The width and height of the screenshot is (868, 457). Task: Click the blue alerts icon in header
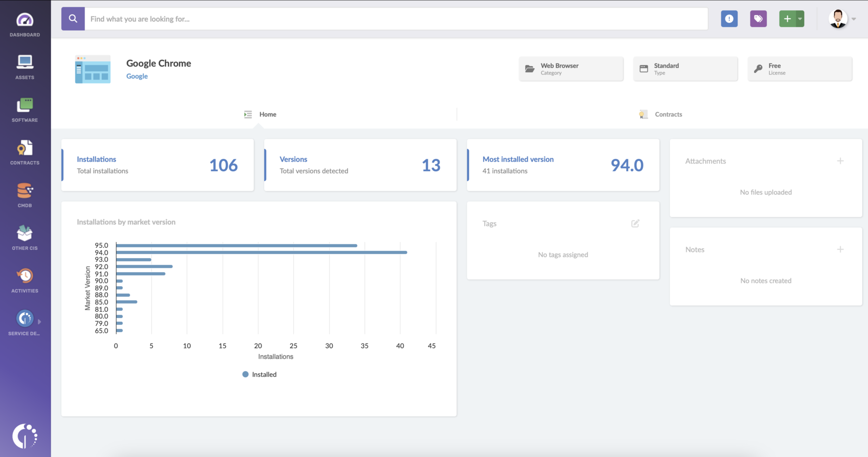(x=729, y=19)
